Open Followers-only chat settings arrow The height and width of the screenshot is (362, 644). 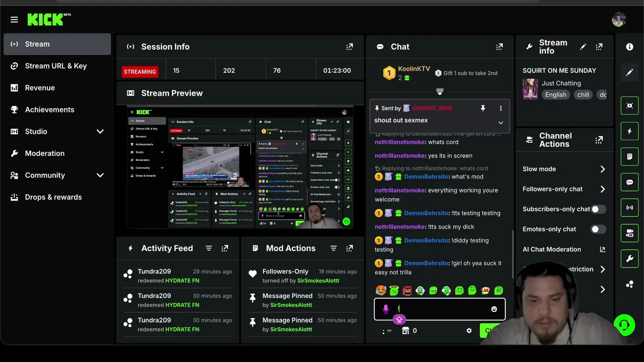point(602,189)
